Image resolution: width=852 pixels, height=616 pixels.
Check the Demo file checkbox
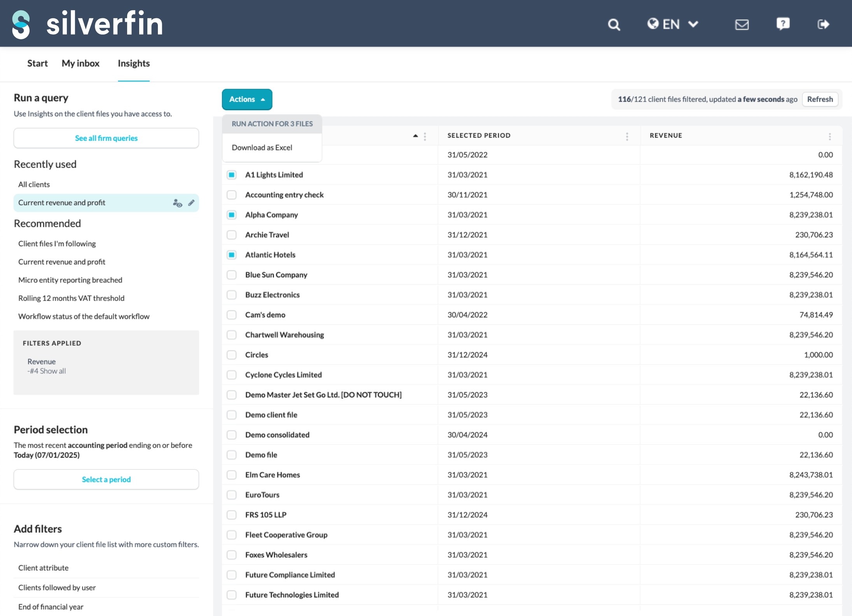[x=231, y=455]
